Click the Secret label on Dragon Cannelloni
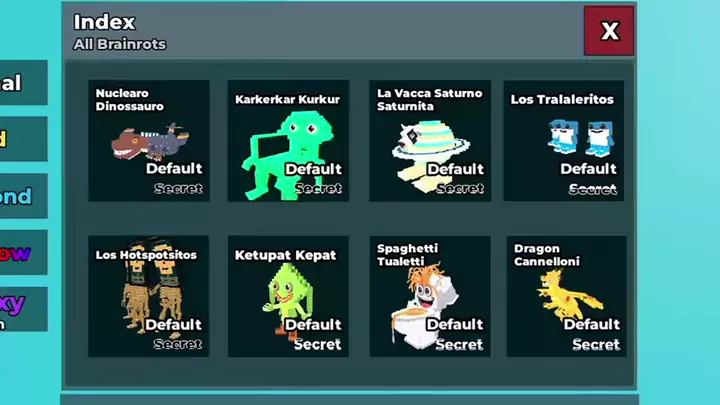This screenshot has width=720, height=405. (x=596, y=344)
